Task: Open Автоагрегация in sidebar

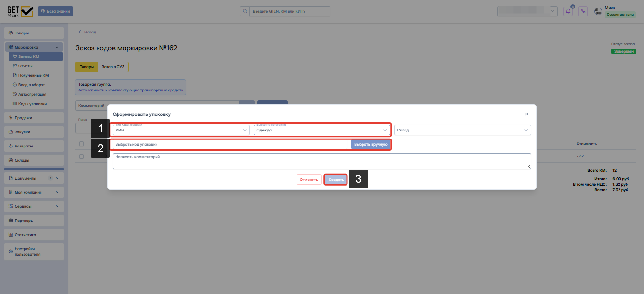Action: click(x=35, y=94)
